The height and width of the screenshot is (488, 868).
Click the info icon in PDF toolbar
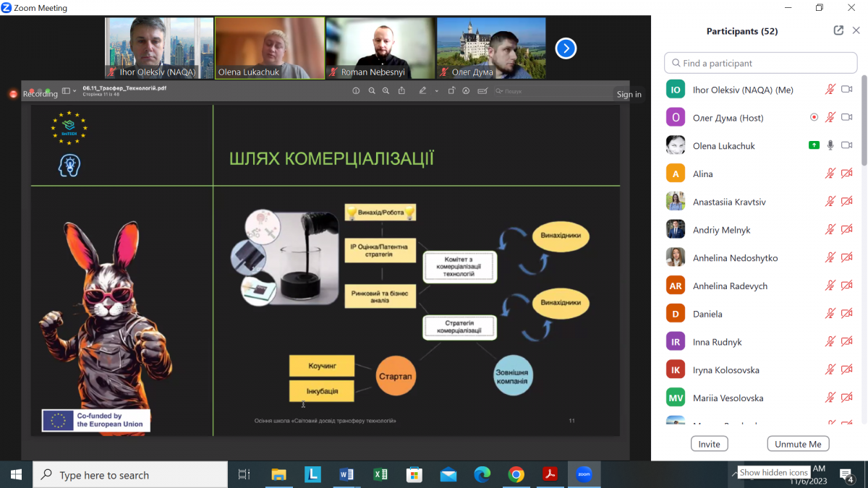[x=356, y=91]
